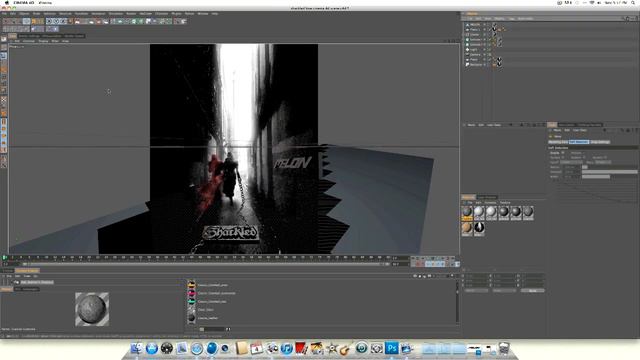Open Material Manager Function menu
Image resolution: width=640 pixels, height=360 pixels.
click(x=490, y=202)
